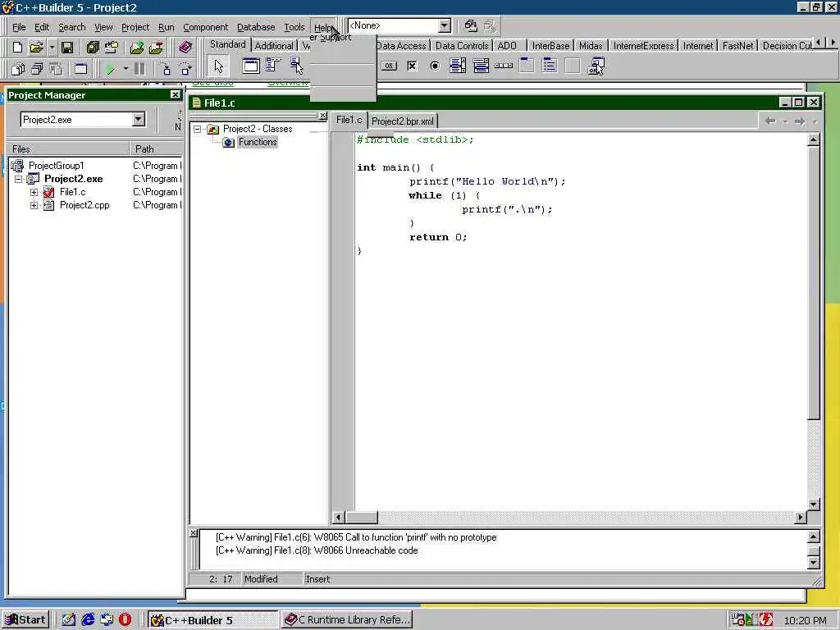The height and width of the screenshot is (630, 840).
Task: Select the CheckBox component in palette
Action: point(412,66)
